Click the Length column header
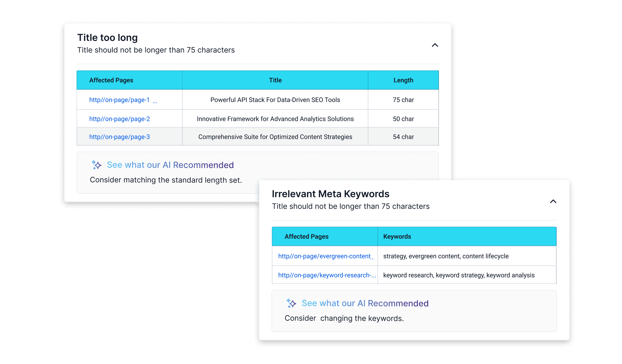 pos(403,80)
